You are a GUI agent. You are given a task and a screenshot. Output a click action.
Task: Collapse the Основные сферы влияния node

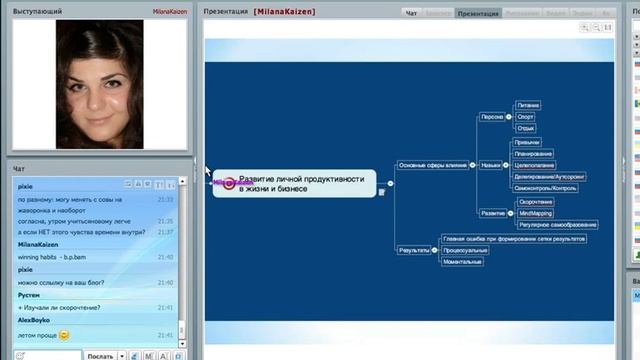click(x=472, y=165)
